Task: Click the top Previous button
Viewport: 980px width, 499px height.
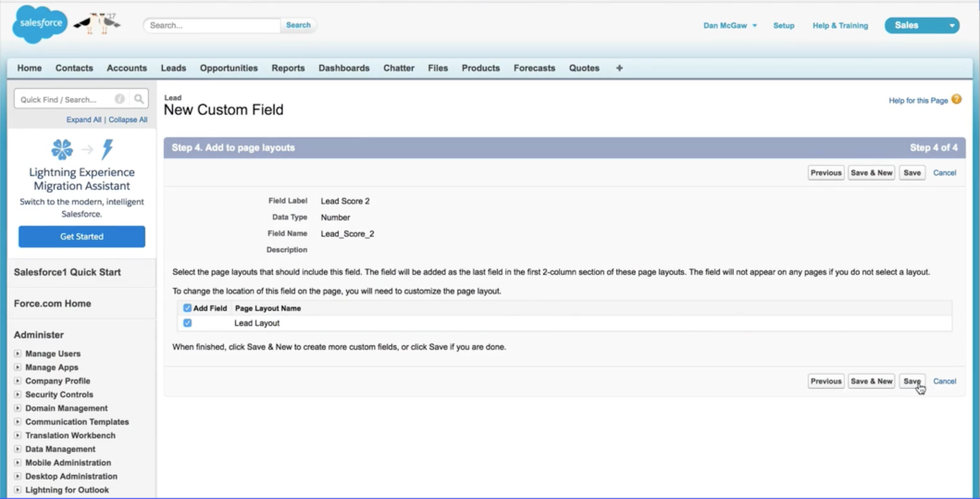Action: pyautogui.click(x=825, y=172)
